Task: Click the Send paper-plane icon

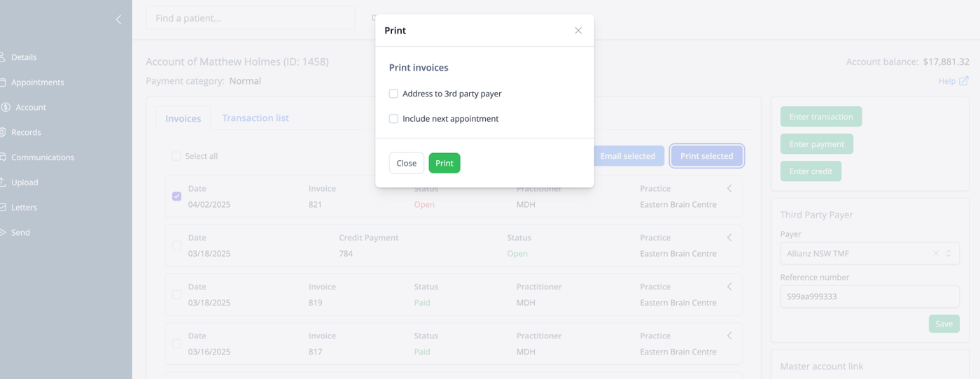Action: [x=2, y=232]
